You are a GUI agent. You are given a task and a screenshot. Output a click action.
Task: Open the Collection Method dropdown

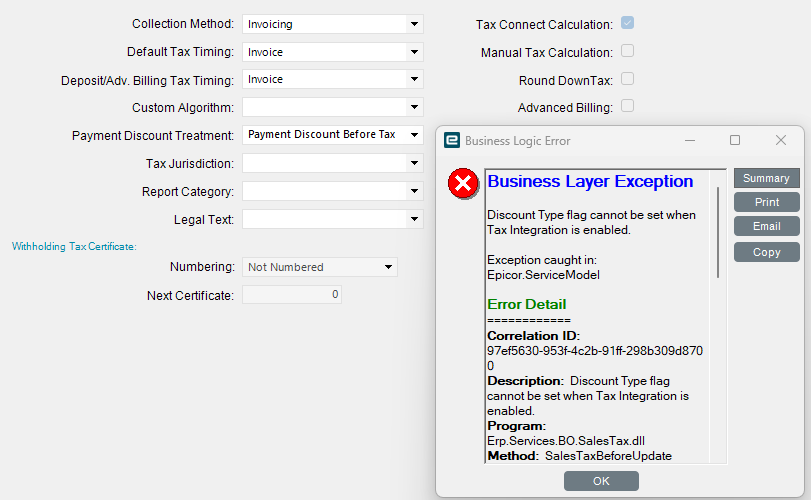pos(333,24)
